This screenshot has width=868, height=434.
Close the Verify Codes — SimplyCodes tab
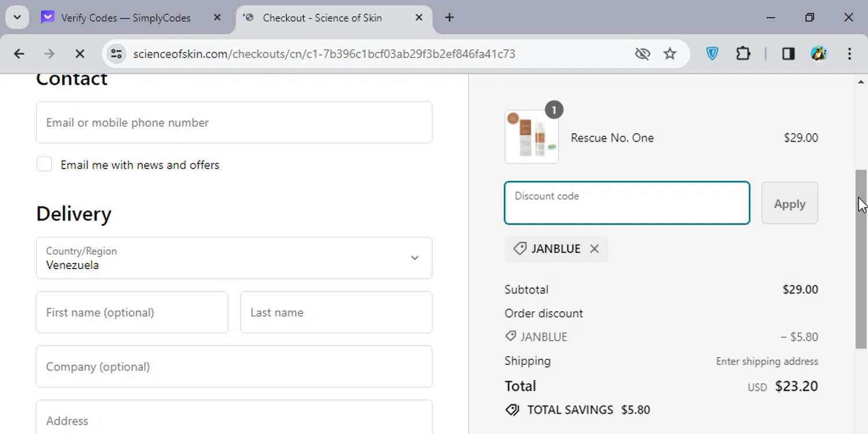[x=217, y=17]
